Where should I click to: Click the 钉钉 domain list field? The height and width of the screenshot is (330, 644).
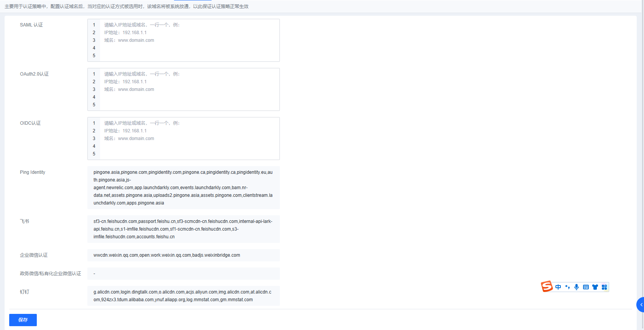tap(183, 296)
